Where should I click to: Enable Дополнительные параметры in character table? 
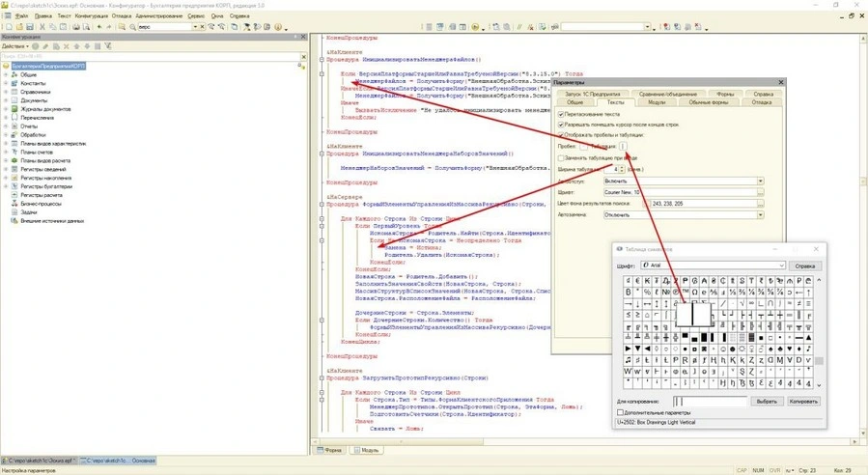point(621,412)
